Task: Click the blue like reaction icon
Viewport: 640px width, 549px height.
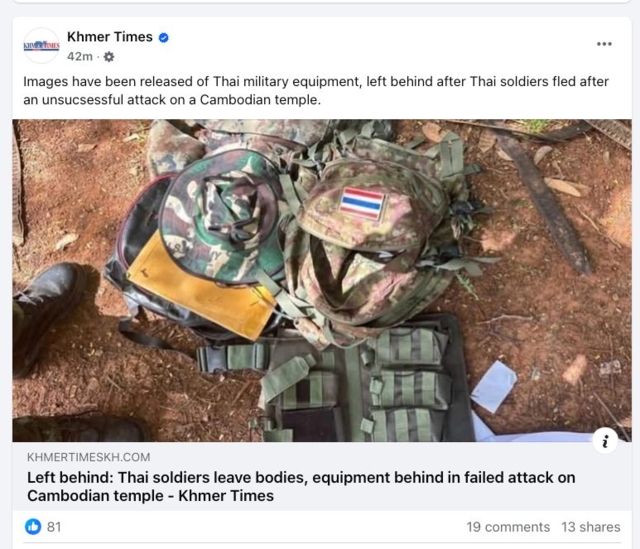Action: tap(33, 527)
